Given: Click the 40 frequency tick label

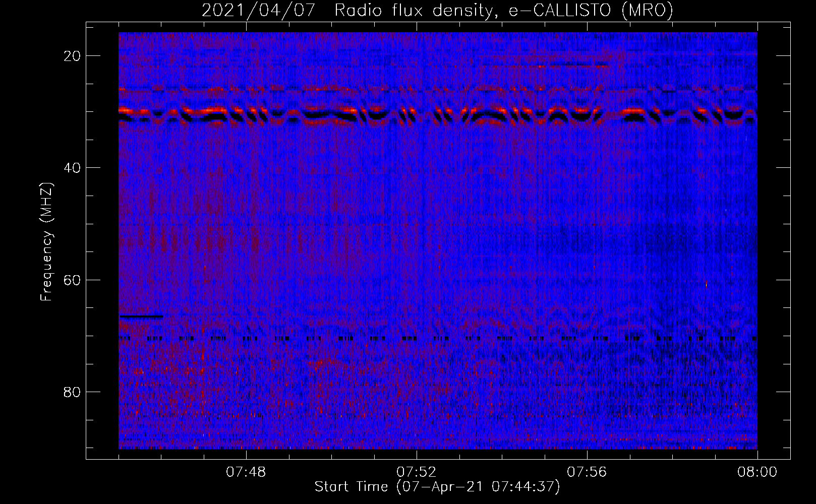Looking at the screenshot, I should pos(72,168).
